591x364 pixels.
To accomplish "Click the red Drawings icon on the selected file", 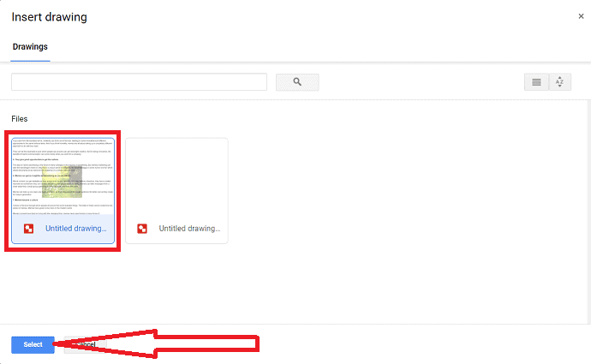I will point(28,229).
